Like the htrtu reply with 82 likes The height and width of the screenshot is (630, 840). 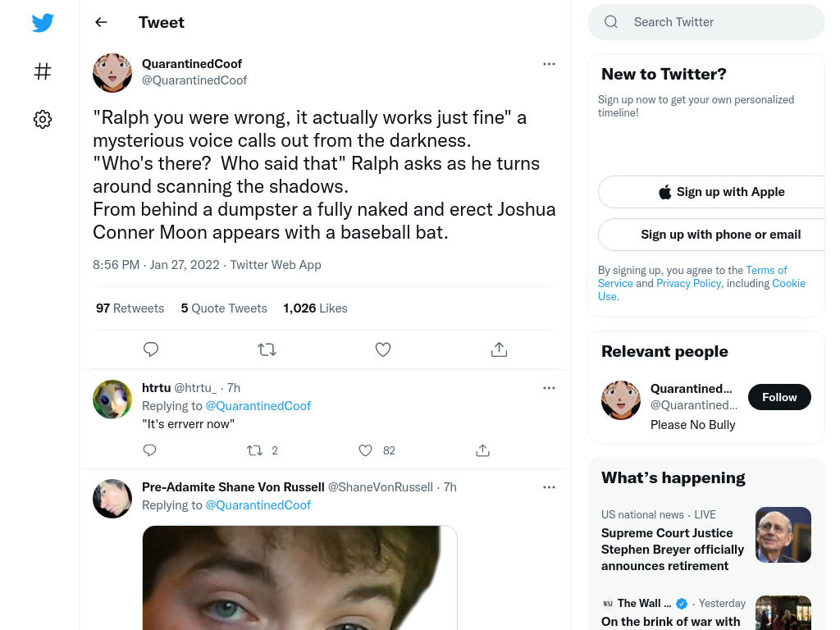tap(365, 450)
